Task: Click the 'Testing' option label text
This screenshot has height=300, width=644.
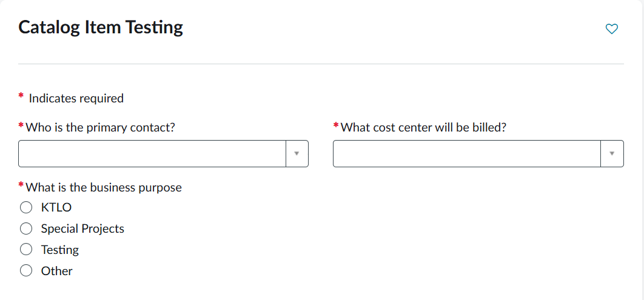Action: [x=60, y=250]
